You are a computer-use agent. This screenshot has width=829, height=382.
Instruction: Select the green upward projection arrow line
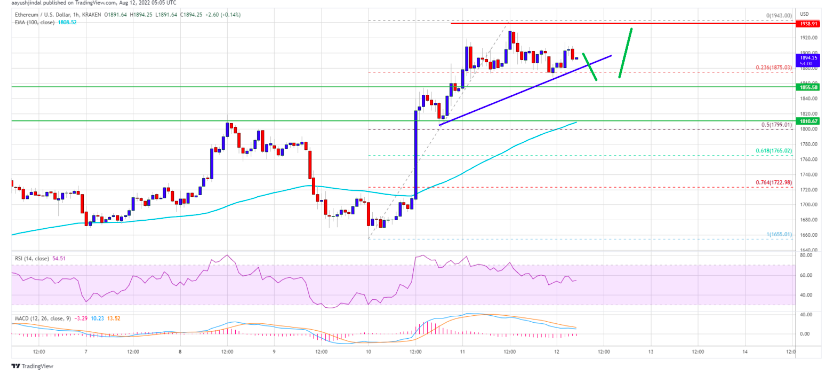point(625,53)
